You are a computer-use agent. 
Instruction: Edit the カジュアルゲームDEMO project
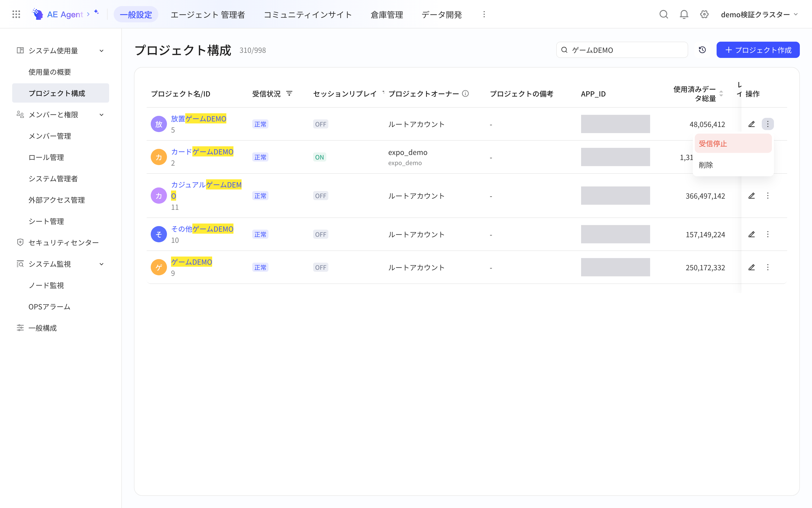pos(752,196)
